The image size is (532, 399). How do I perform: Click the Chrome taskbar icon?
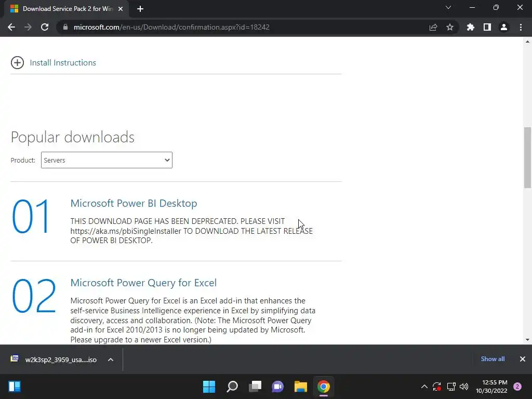[x=323, y=387]
